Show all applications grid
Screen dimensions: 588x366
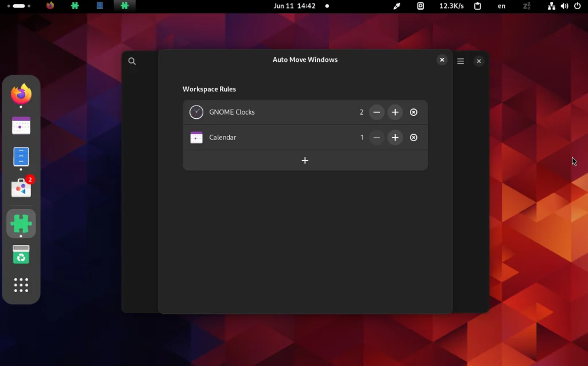point(21,285)
